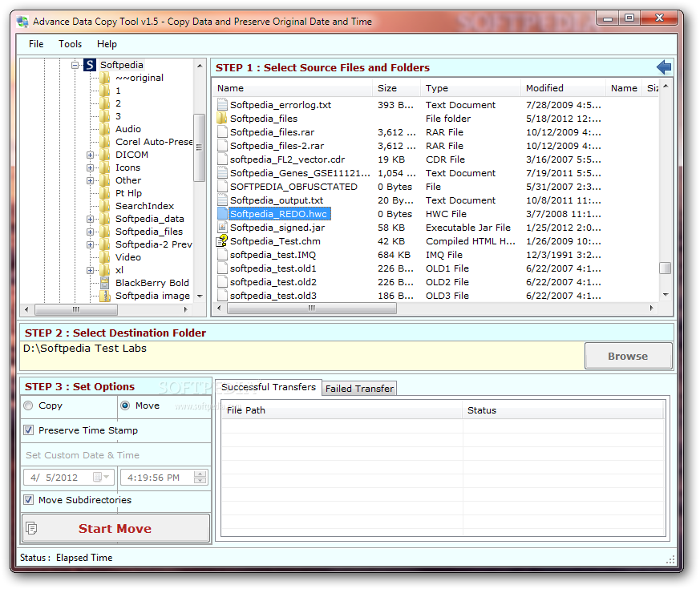The width and height of the screenshot is (700, 589).
Task: Click the application icon in the title bar
Action: [22, 22]
